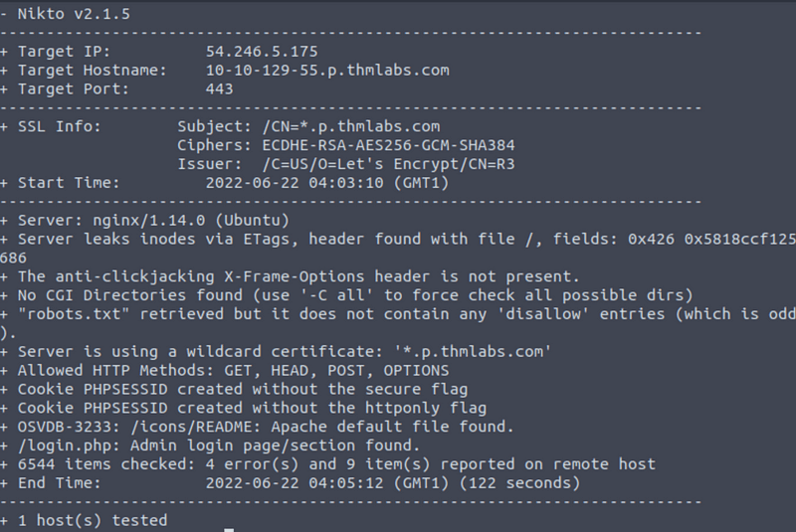Click the Allowed HTTP Methods line

[234, 371]
